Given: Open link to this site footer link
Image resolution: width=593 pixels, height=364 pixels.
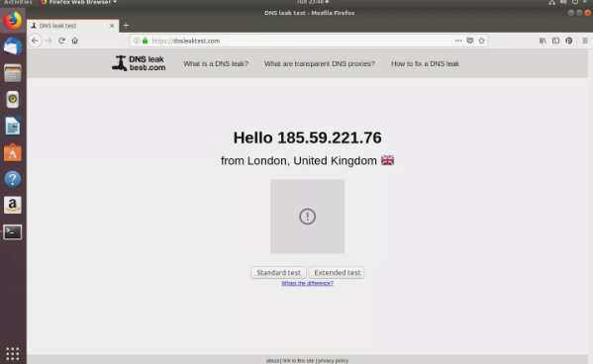Looking at the screenshot, I should pyautogui.click(x=298, y=361).
